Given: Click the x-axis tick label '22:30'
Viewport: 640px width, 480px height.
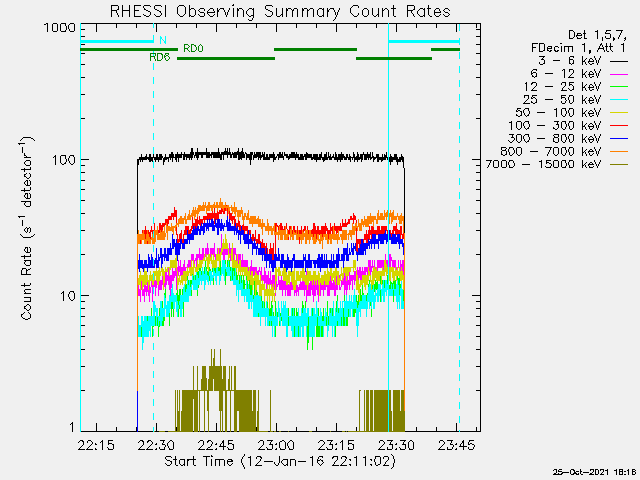Looking at the screenshot, I should pos(156,445).
